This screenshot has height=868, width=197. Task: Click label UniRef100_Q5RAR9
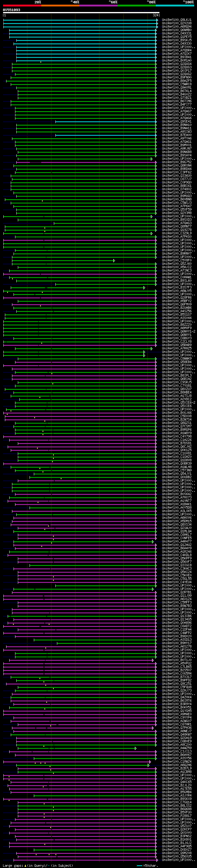point(177,345)
